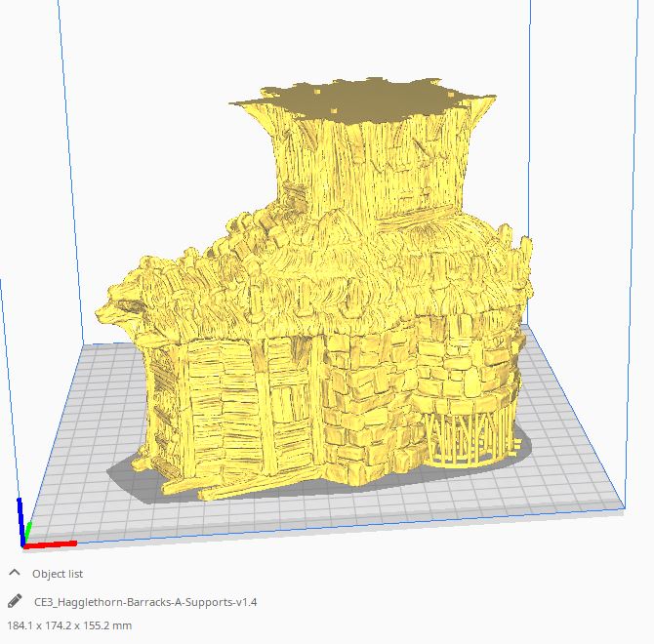The image size is (654, 644).
Task: Click the red X axis arrow
Action: pos(54,543)
